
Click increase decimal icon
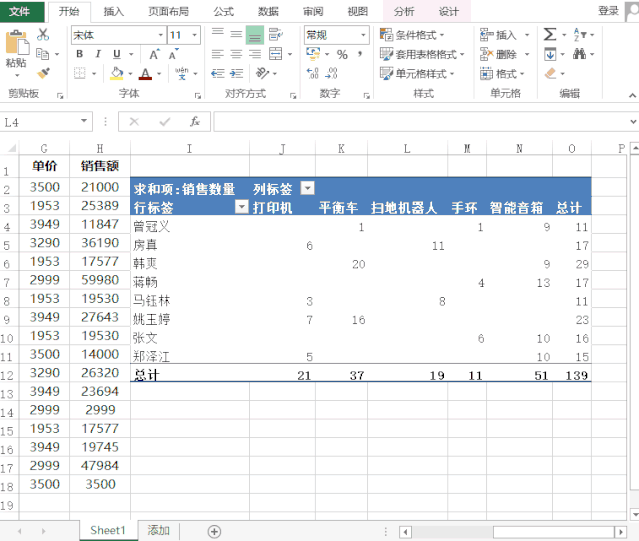coord(313,73)
